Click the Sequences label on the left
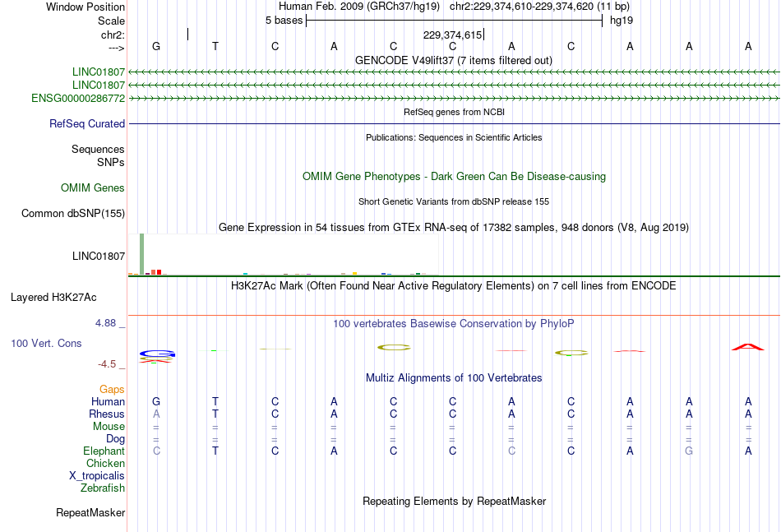 point(98,149)
